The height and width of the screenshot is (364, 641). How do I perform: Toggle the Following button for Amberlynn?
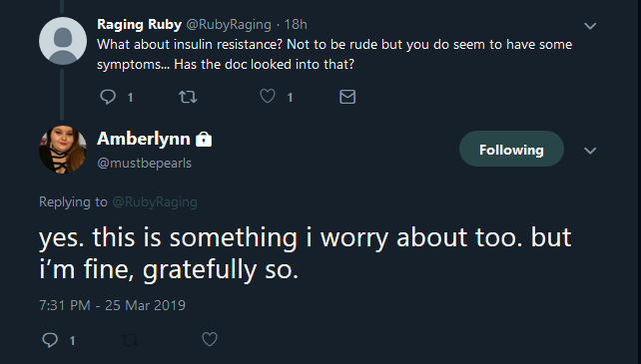pyautogui.click(x=511, y=149)
